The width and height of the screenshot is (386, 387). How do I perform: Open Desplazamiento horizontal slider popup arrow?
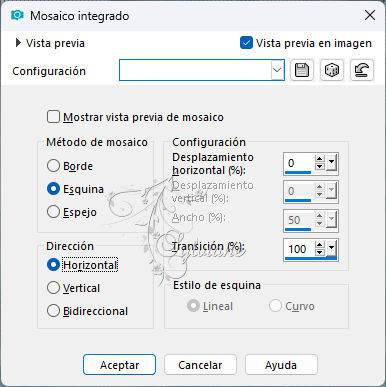(331, 163)
